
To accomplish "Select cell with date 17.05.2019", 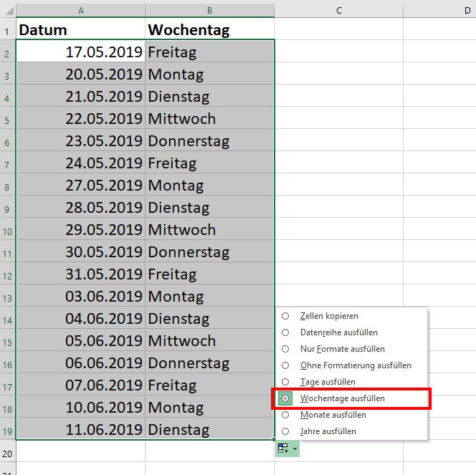I will (x=81, y=51).
